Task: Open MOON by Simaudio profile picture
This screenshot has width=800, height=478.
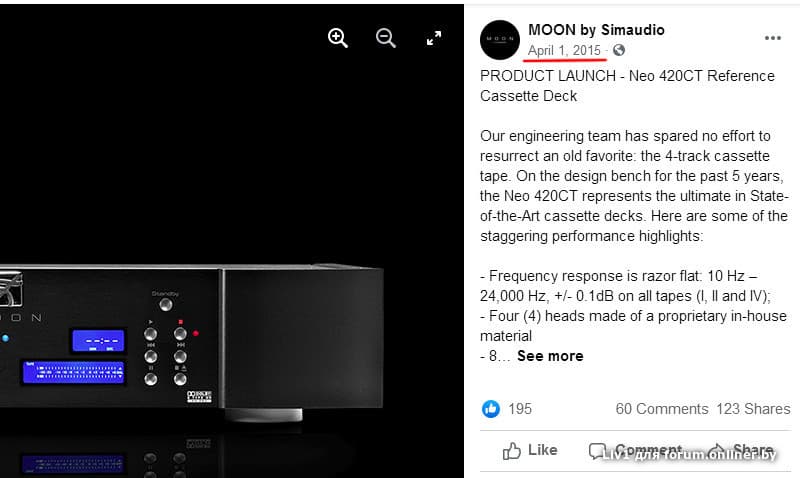Action: pos(499,40)
